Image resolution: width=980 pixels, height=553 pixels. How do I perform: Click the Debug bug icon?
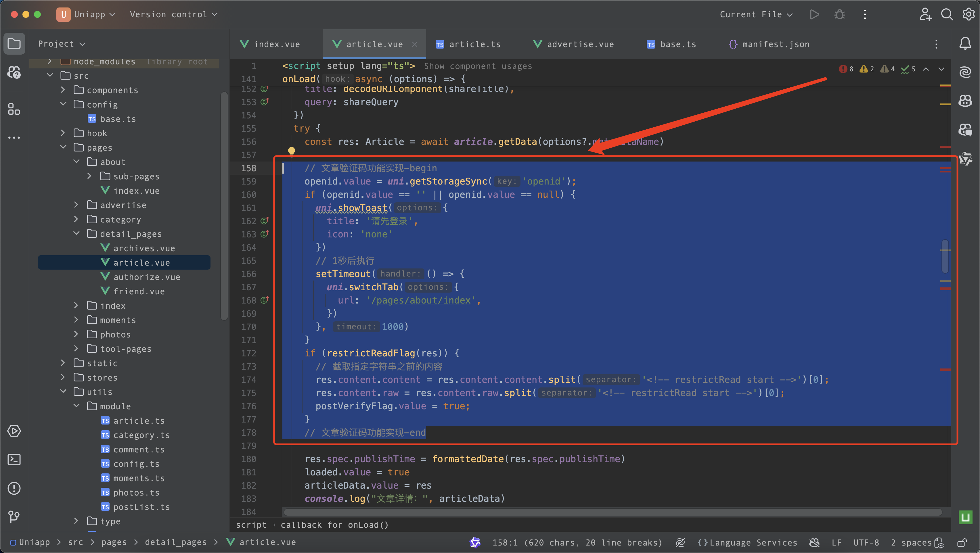click(x=839, y=14)
